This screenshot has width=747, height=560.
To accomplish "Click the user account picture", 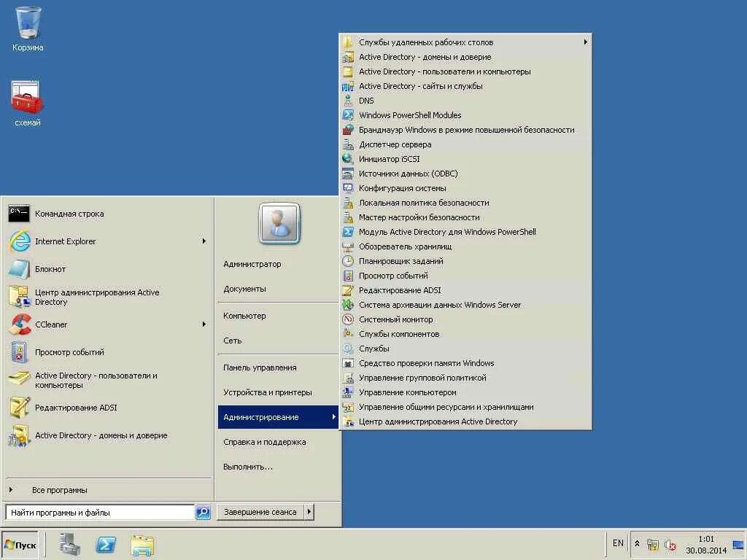I will 279,223.
